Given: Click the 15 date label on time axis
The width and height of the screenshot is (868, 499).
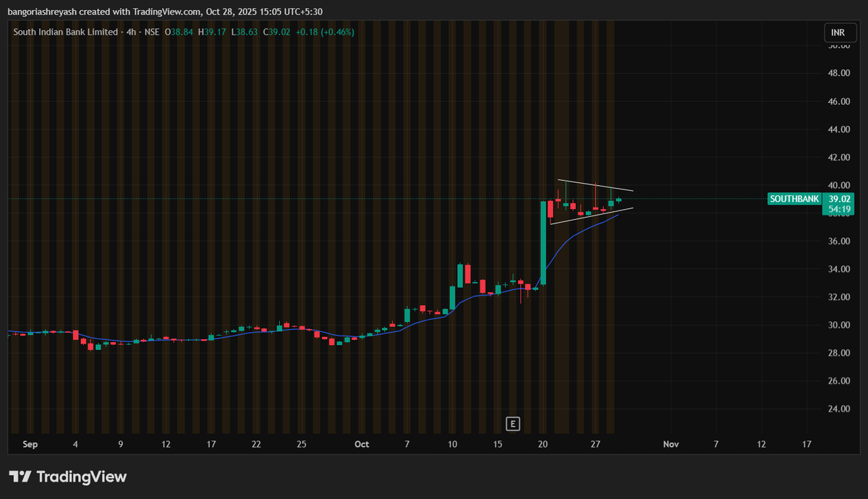Looking at the screenshot, I should (498, 444).
